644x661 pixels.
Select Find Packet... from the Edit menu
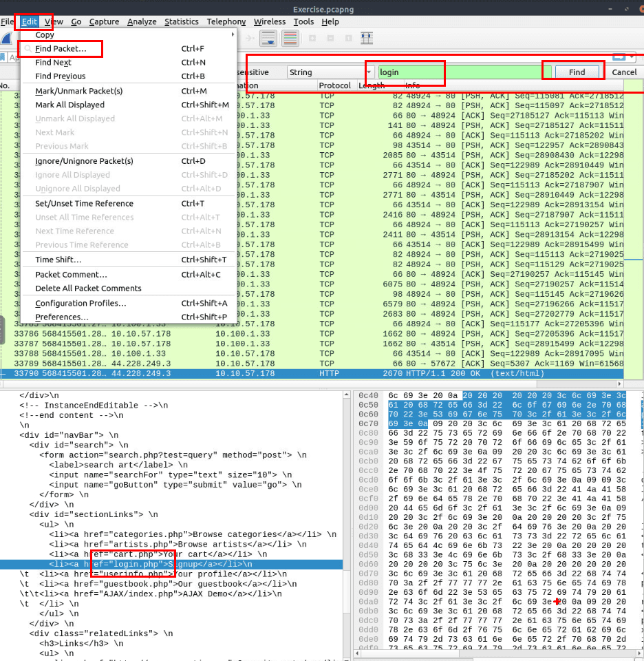(x=61, y=49)
